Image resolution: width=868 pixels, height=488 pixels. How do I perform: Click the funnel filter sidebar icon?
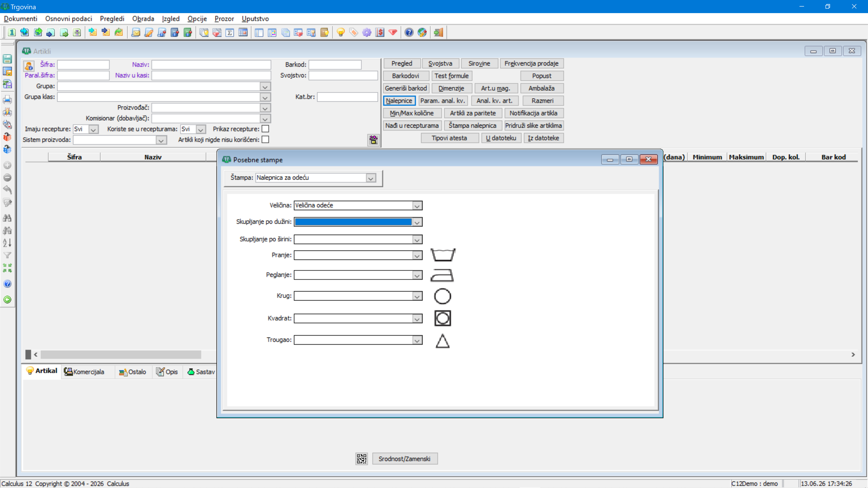(7, 255)
